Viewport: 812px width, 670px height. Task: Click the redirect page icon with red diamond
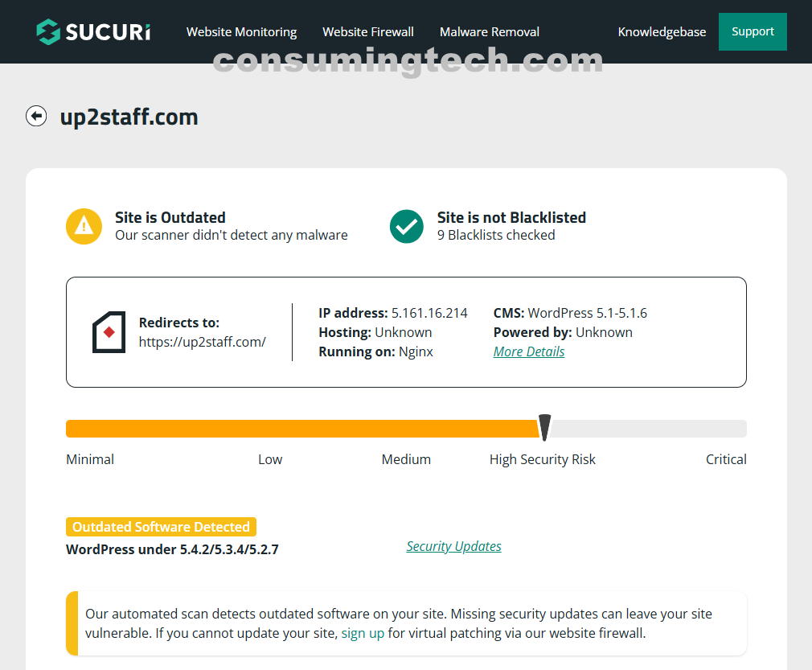coord(109,332)
